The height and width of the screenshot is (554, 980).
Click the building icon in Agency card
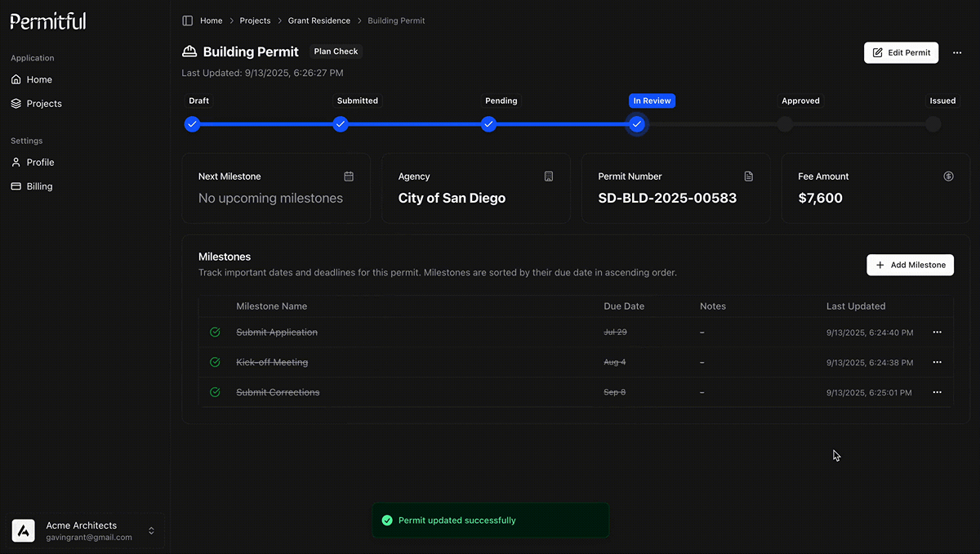[x=549, y=176]
